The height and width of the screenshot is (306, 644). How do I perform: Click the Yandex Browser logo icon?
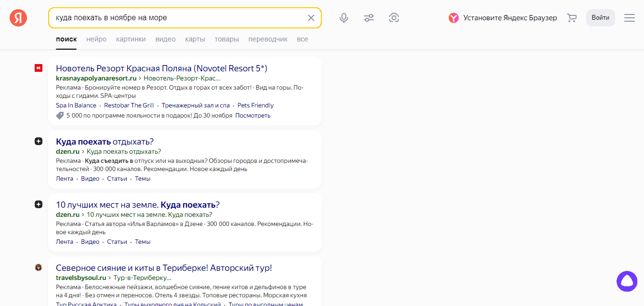click(x=454, y=18)
